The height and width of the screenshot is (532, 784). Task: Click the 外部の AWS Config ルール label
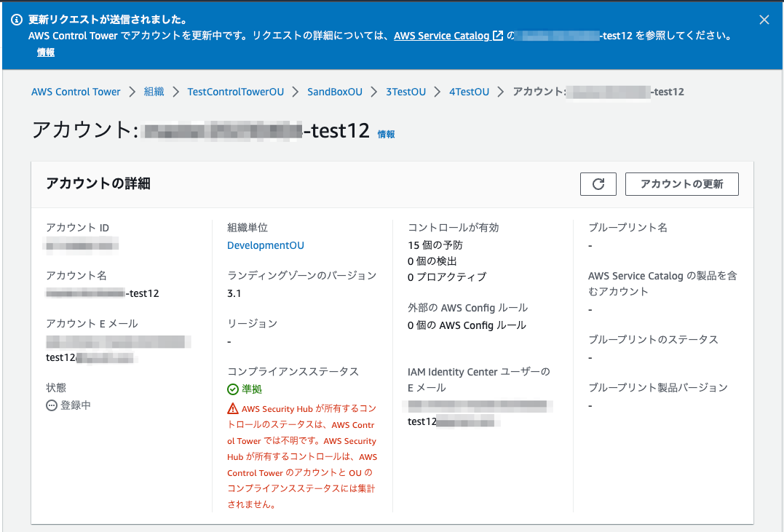pyautogui.click(x=467, y=308)
